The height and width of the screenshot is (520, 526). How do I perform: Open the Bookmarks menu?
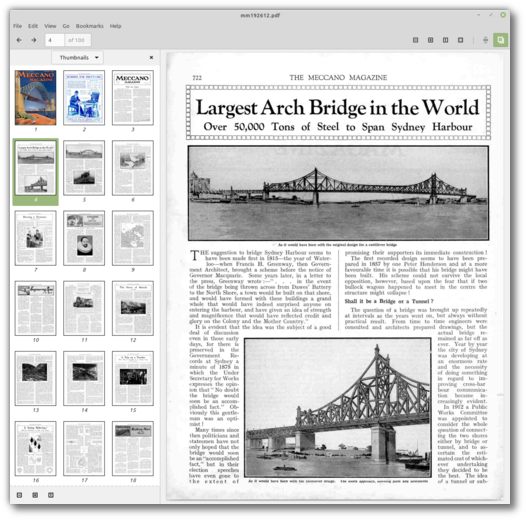(x=90, y=26)
